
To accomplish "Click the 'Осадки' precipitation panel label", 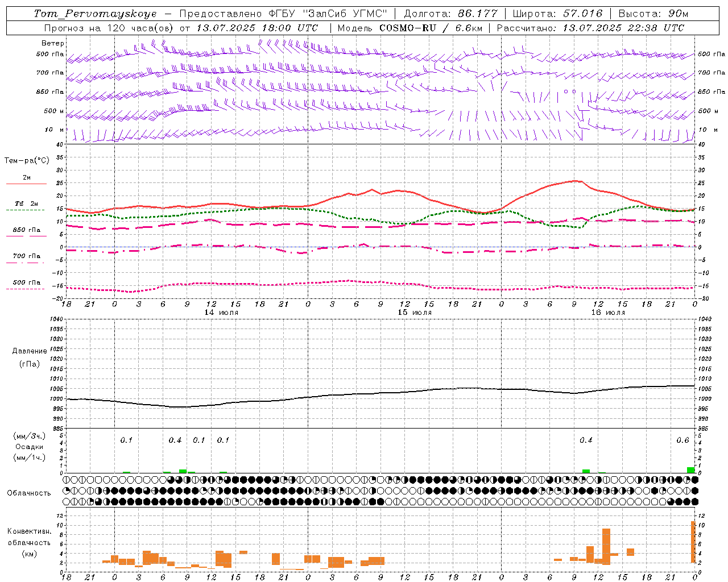I will (x=30, y=447).
